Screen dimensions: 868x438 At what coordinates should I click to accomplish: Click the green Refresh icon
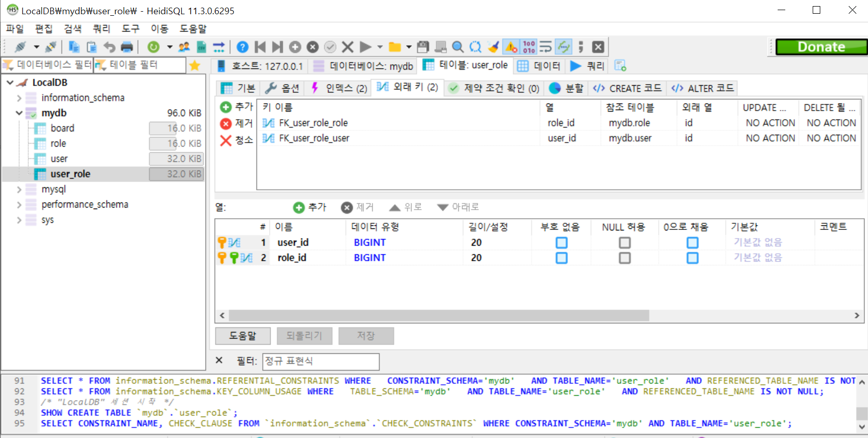click(153, 47)
